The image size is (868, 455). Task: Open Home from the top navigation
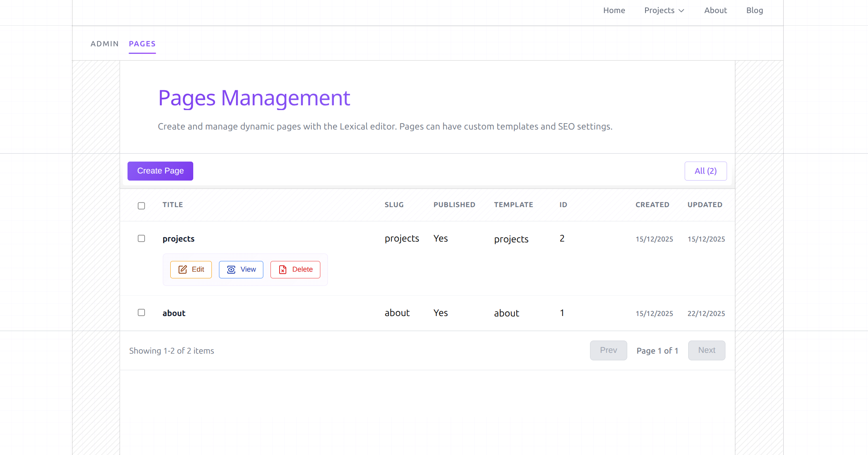coord(614,10)
